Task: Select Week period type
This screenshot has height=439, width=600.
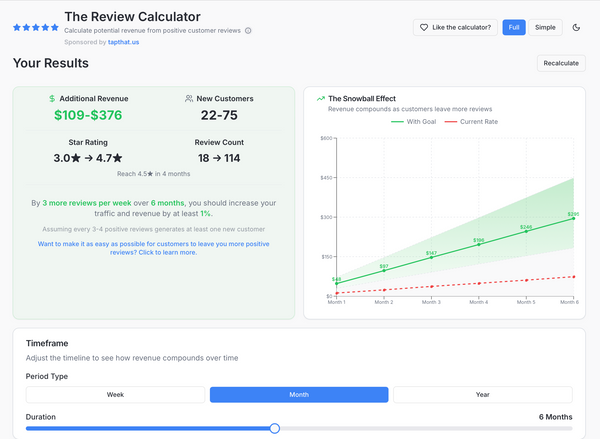Action: (116, 395)
